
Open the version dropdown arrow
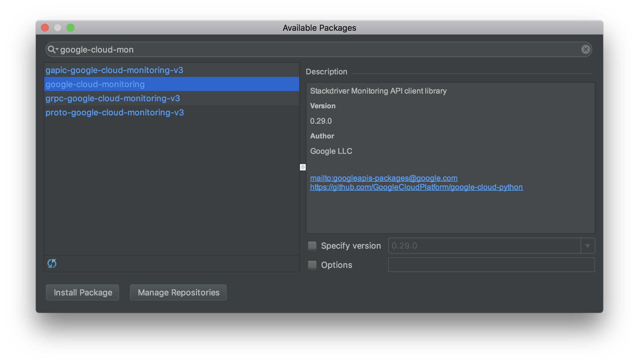click(587, 246)
